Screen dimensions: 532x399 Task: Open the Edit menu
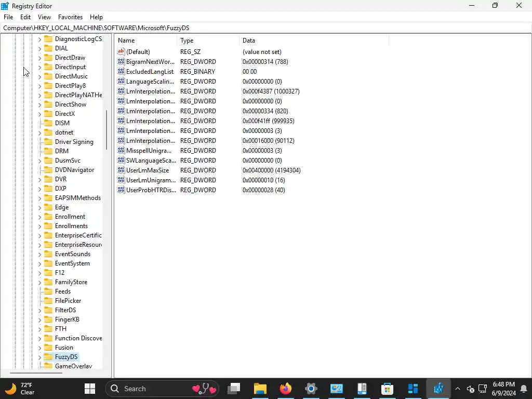(25, 17)
